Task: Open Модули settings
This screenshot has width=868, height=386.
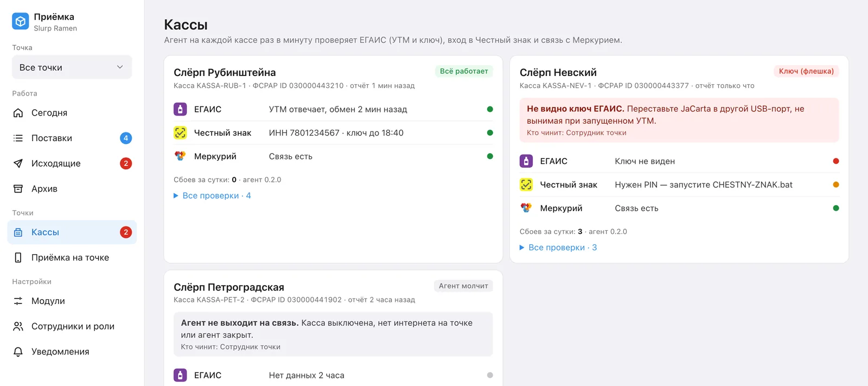Action: [x=72, y=301]
